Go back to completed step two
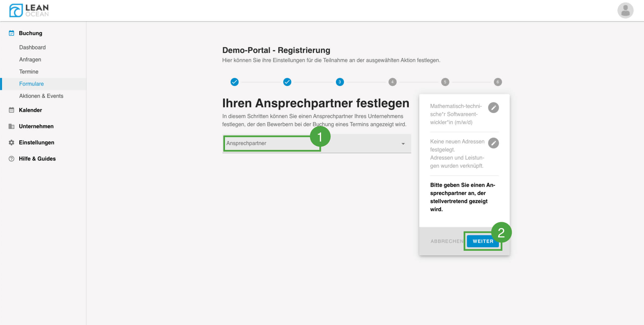 pyautogui.click(x=287, y=82)
